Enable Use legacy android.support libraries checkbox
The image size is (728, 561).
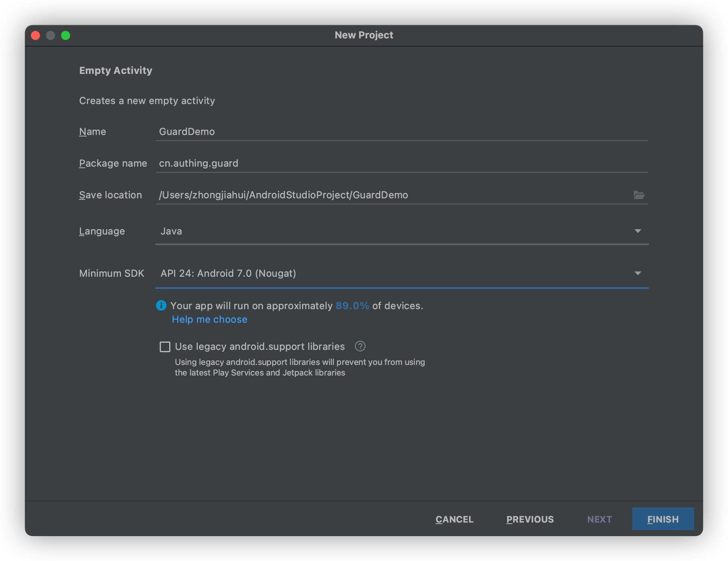click(x=165, y=346)
